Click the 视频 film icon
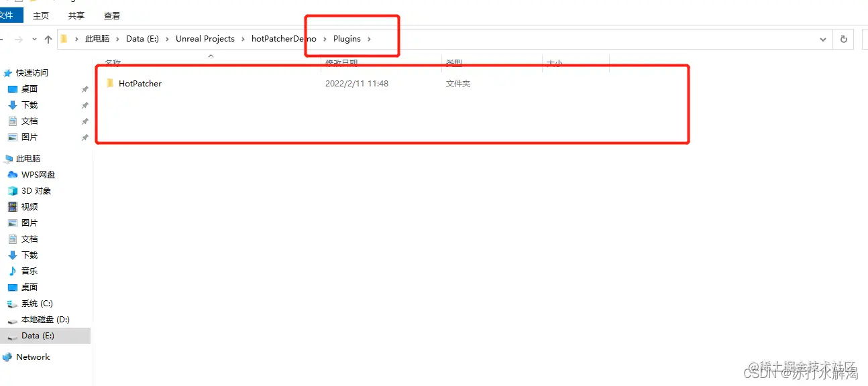The image size is (868, 386). pos(13,207)
